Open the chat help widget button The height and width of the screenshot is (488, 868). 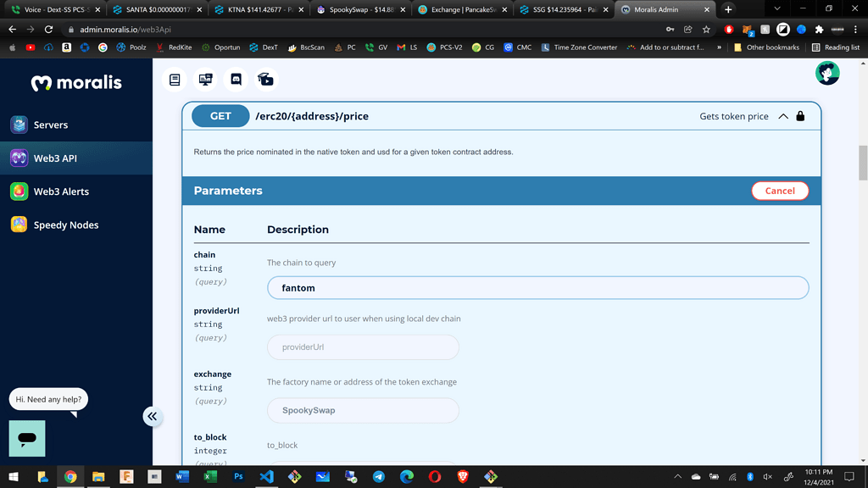coord(27,438)
